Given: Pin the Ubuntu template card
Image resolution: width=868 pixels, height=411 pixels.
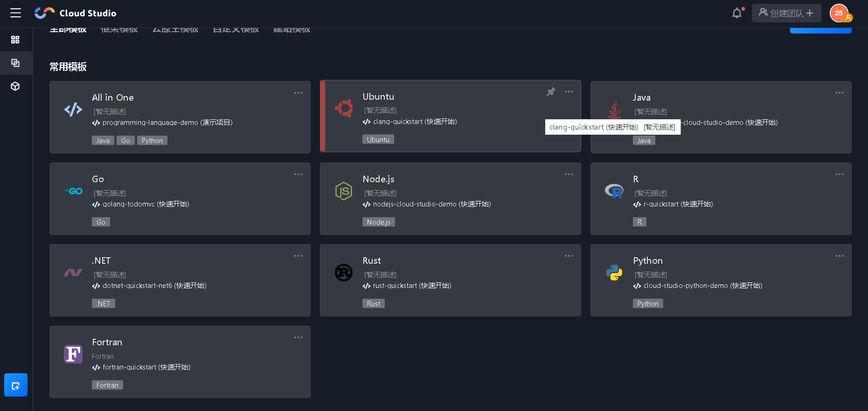Looking at the screenshot, I should [551, 92].
